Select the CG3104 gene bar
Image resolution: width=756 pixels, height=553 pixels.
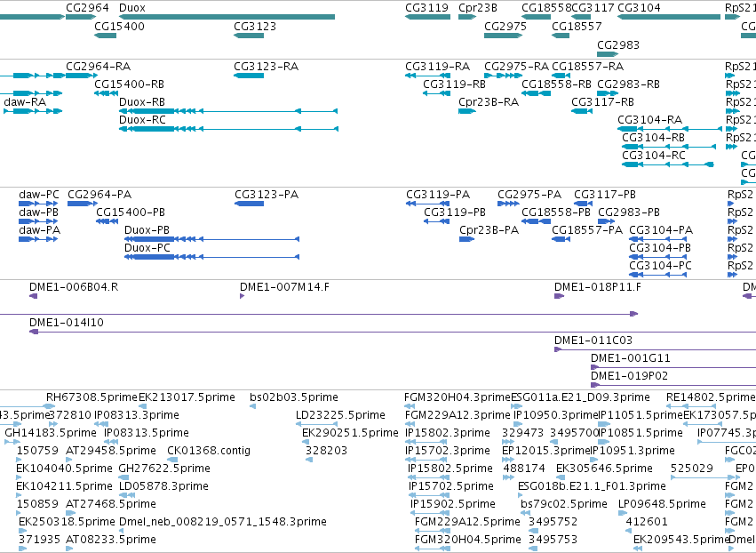tap(669, 17)
